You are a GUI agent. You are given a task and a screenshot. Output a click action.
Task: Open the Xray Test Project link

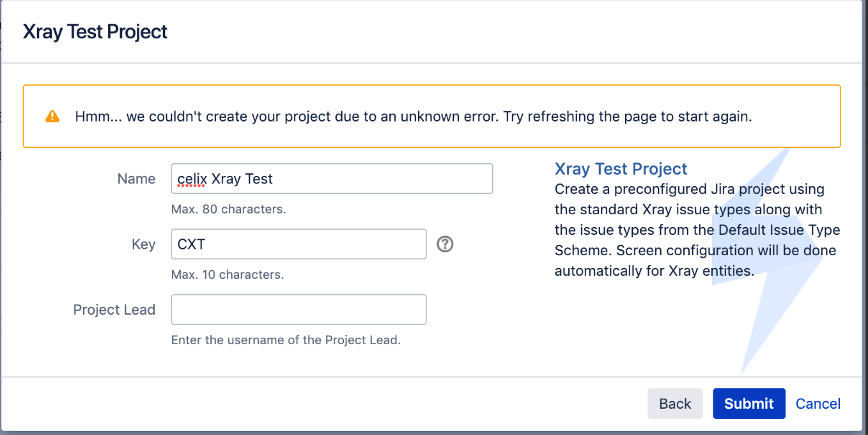point(620,168)
